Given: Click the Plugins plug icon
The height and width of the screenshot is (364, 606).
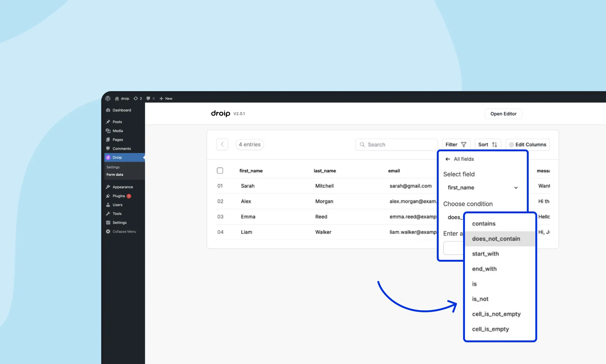Looking at the screenshot, I should point(108,196).
